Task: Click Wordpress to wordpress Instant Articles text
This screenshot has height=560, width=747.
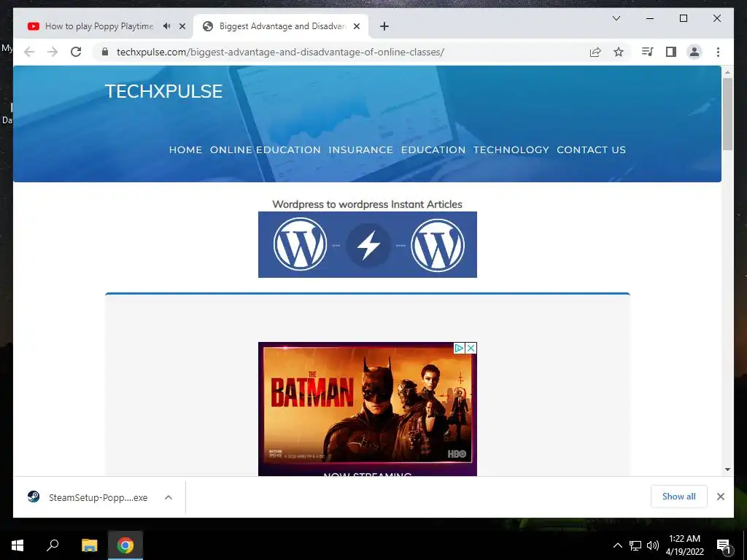Action: coord(368,204)
